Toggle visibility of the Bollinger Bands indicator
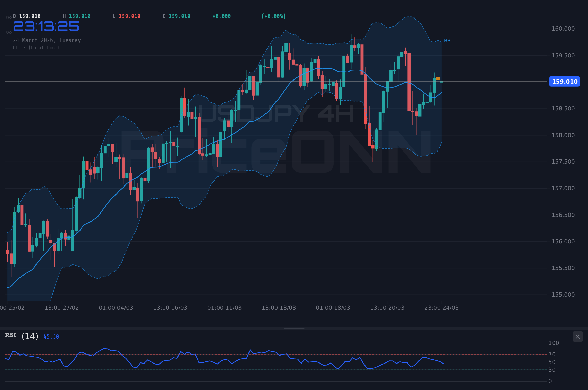This screenshot has width=588, height=390. coord(8,32)
